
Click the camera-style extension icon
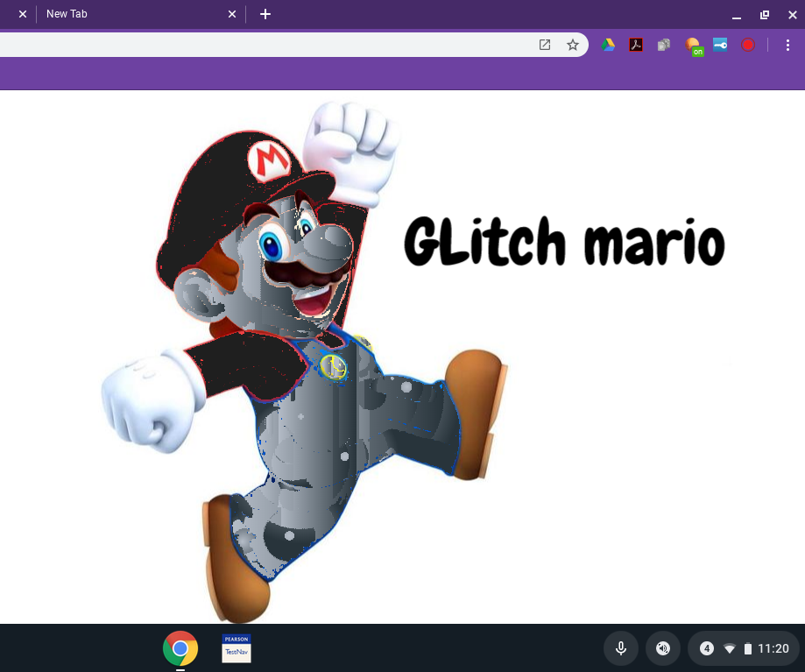[663, 45]
